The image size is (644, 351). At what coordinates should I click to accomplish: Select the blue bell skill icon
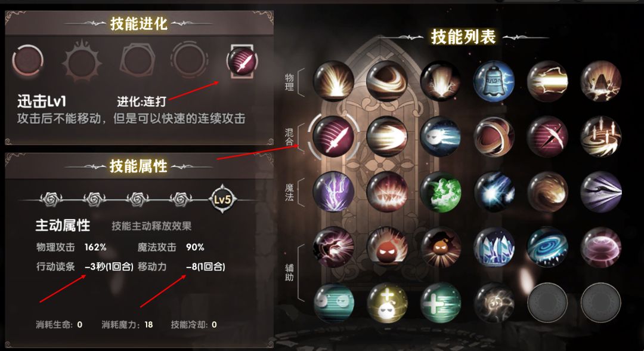(494, 81)
